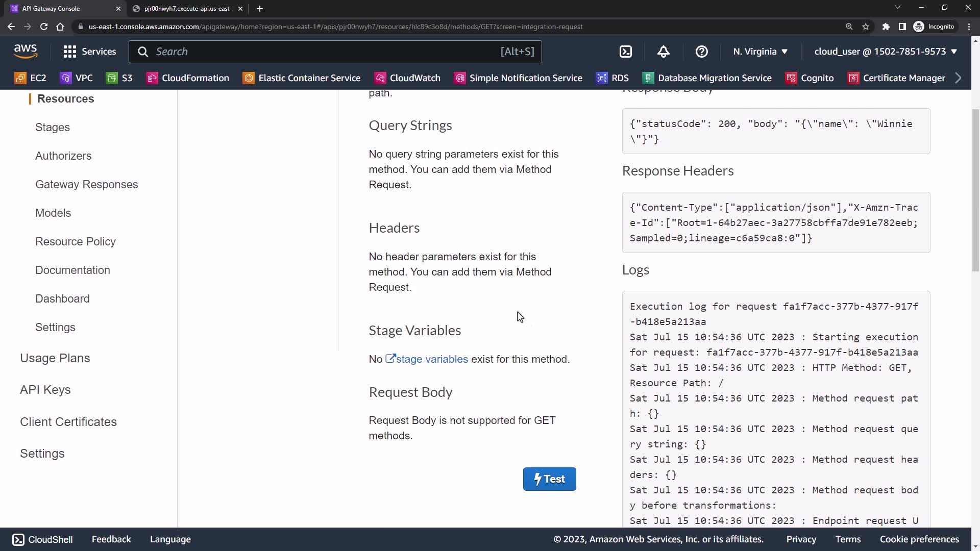Click the notifications bell icon
The image size is (980, 551).
(663, 52)
